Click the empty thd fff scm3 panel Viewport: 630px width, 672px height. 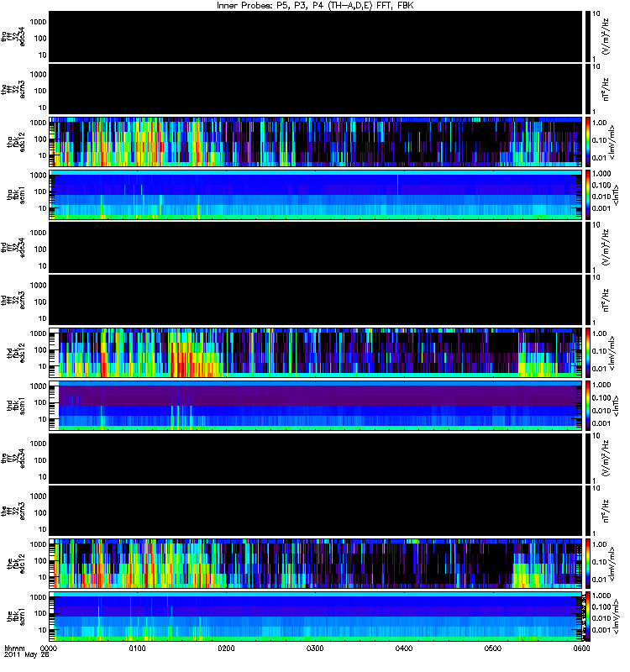pyautogui.click(x=316, y=300)
